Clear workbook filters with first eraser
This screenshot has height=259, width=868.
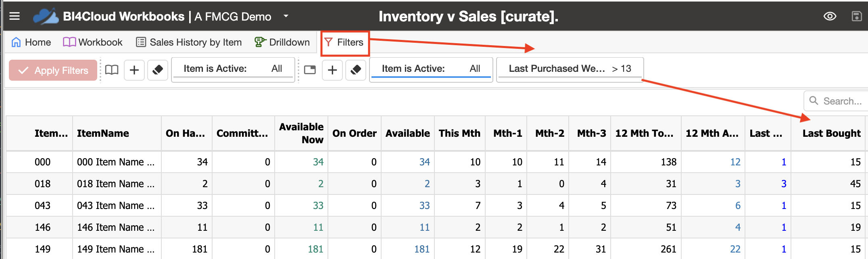pyautogui.click(x=158, y=70)
